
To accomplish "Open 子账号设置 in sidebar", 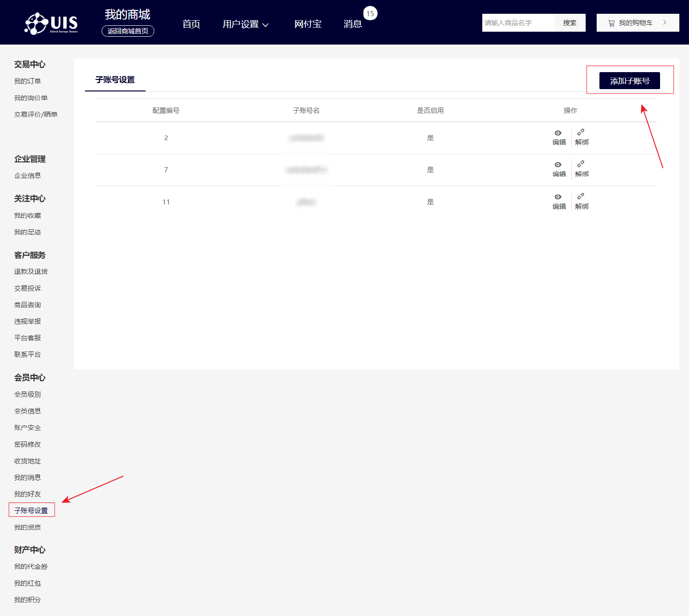I will tap(31, 510).
